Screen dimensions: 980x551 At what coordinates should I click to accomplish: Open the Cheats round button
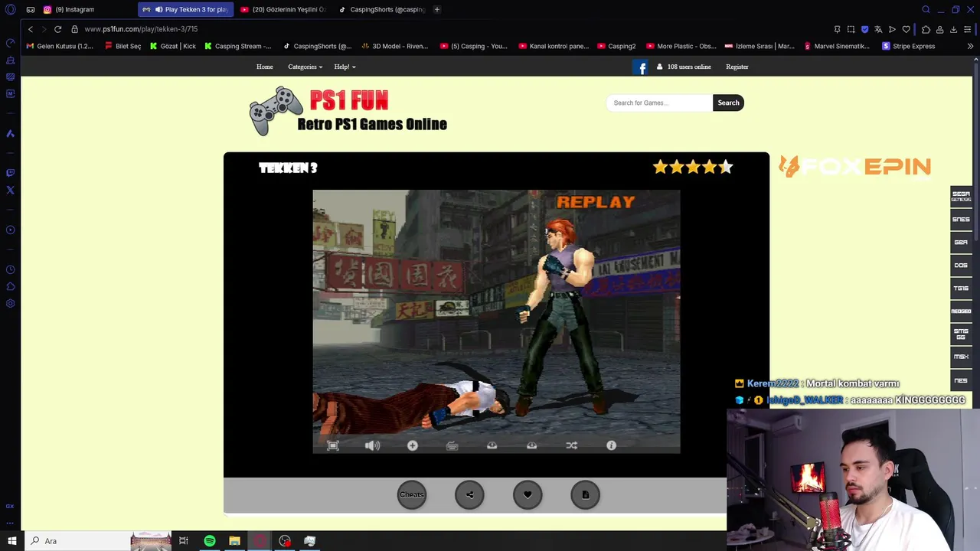(x=412, y=494)
